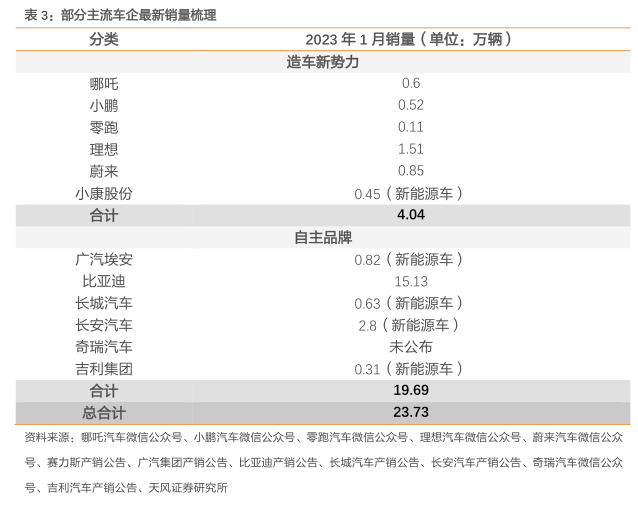Select the value 1.51 for 理想
Screen dimensions: 638x508
coord(411,149)
